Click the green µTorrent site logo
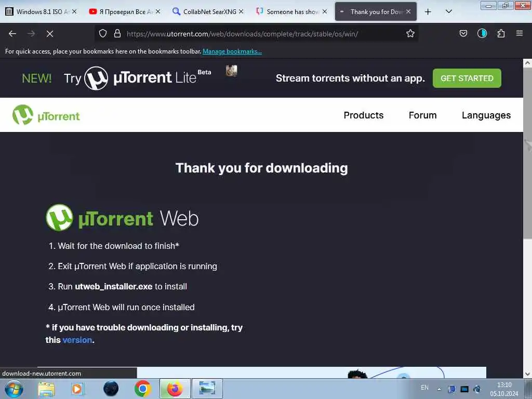 point(46,115)
